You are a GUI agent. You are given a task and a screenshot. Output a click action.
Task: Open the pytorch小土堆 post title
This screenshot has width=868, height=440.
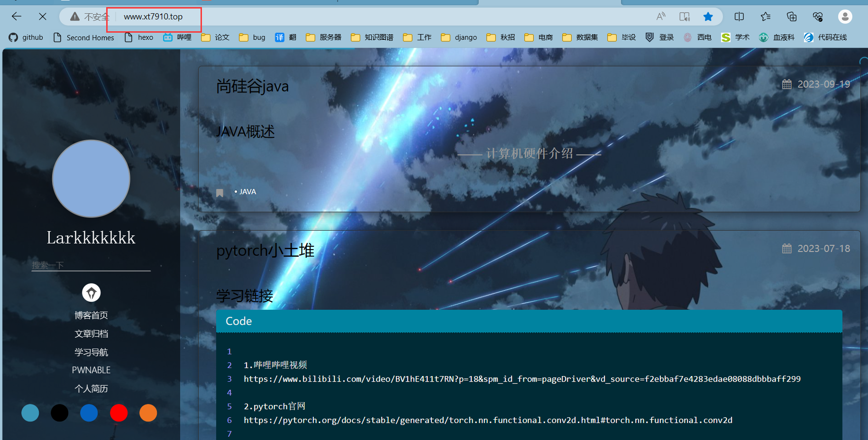point(265,251)
